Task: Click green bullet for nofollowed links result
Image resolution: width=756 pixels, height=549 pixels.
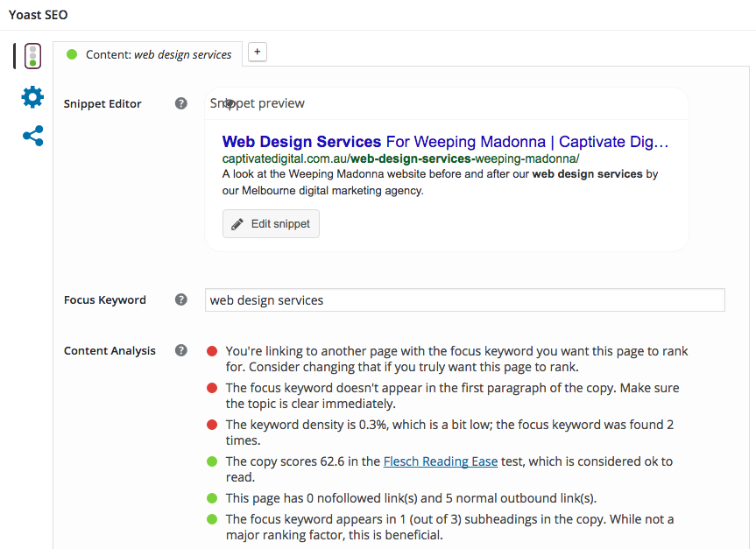Action: 212,498
